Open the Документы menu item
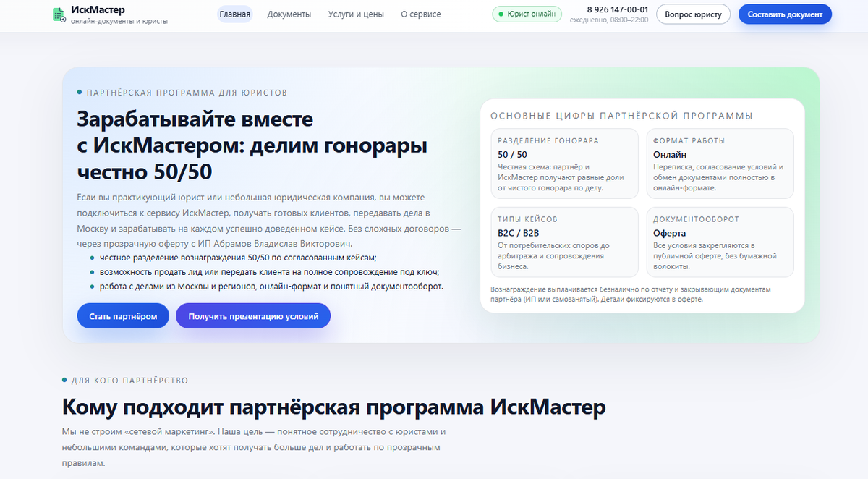The width and height of the screenshot is (868, 479). [289, 14]
